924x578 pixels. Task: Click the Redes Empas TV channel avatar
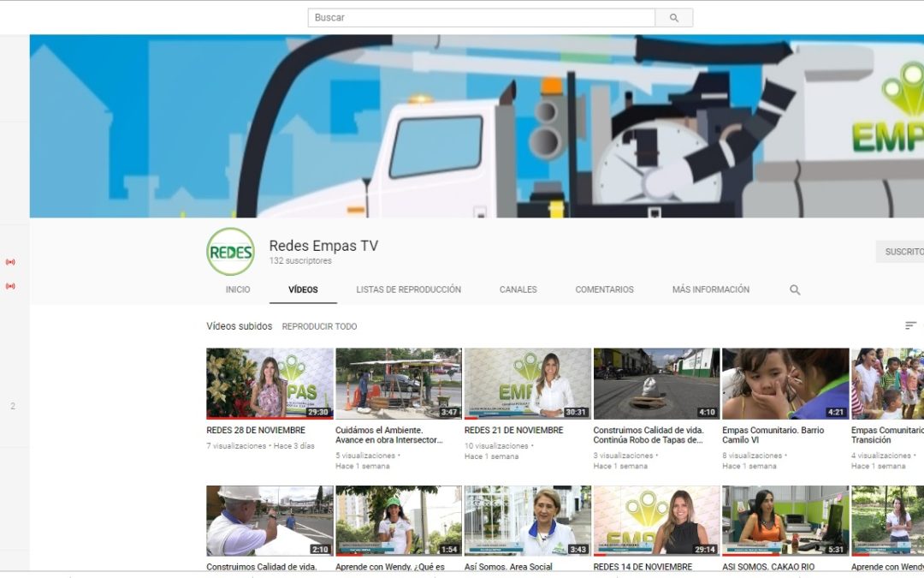tap(230, 252)
